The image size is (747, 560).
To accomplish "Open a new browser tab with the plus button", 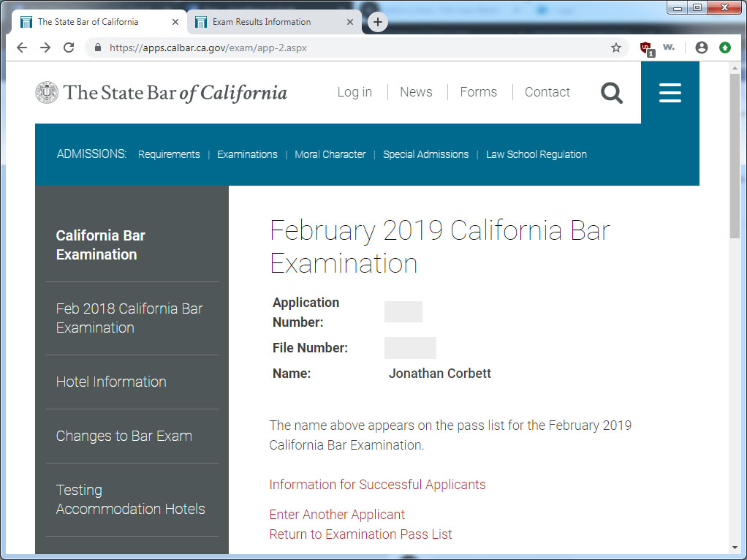I will pos(377,22).
